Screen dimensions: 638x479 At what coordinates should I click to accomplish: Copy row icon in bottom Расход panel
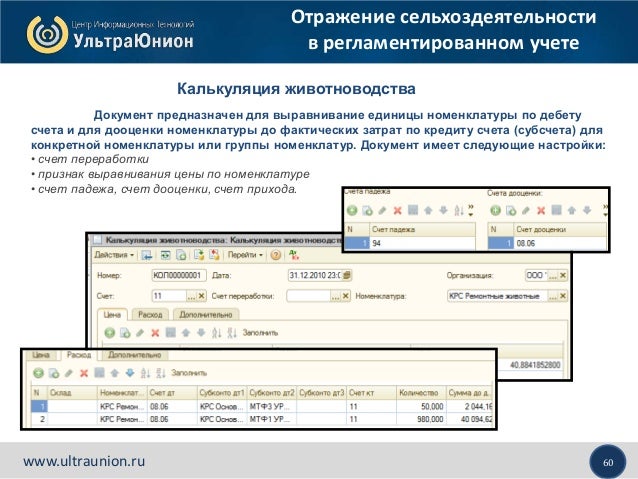54,373
